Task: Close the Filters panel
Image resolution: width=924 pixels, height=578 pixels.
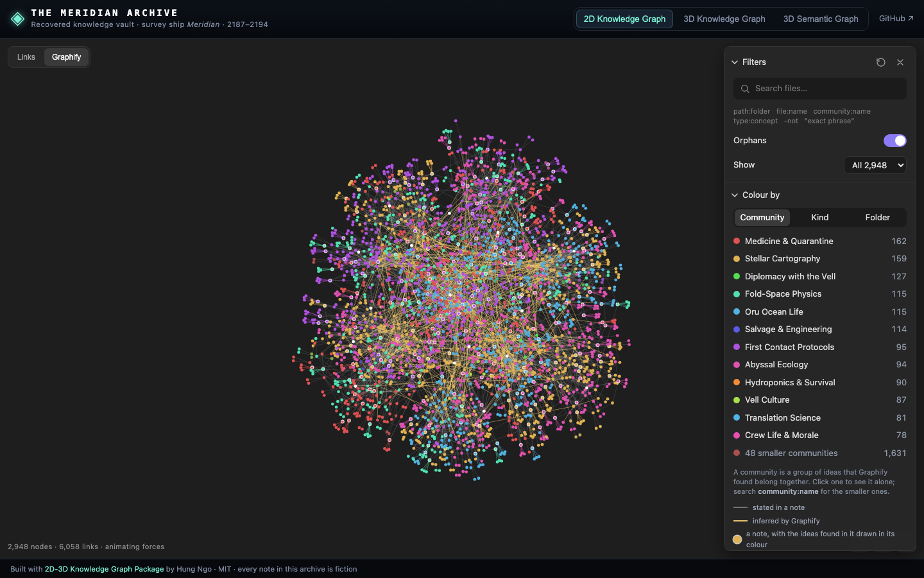Action: [x=900, y=62]
